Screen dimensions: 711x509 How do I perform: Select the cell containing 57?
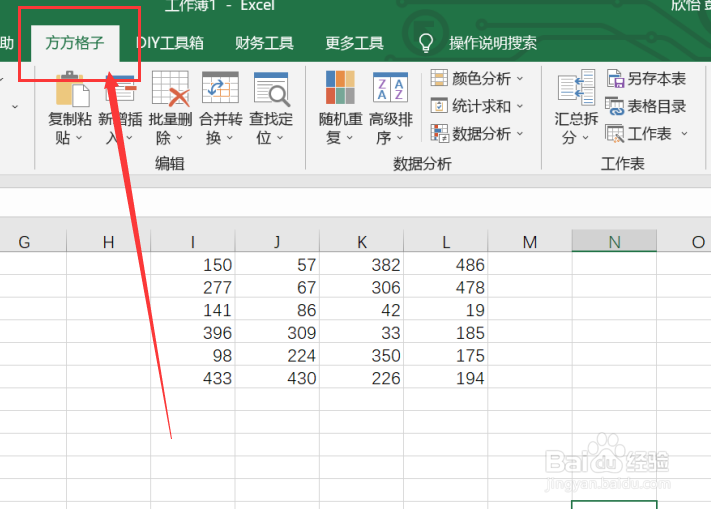coord(277,264)
